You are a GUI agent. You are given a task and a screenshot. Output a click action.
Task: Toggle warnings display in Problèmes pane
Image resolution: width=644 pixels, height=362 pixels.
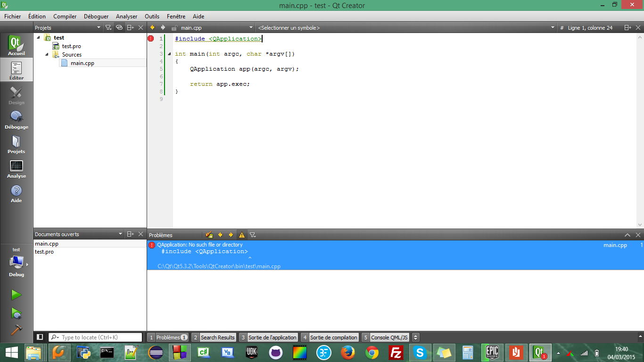point(242,235)
